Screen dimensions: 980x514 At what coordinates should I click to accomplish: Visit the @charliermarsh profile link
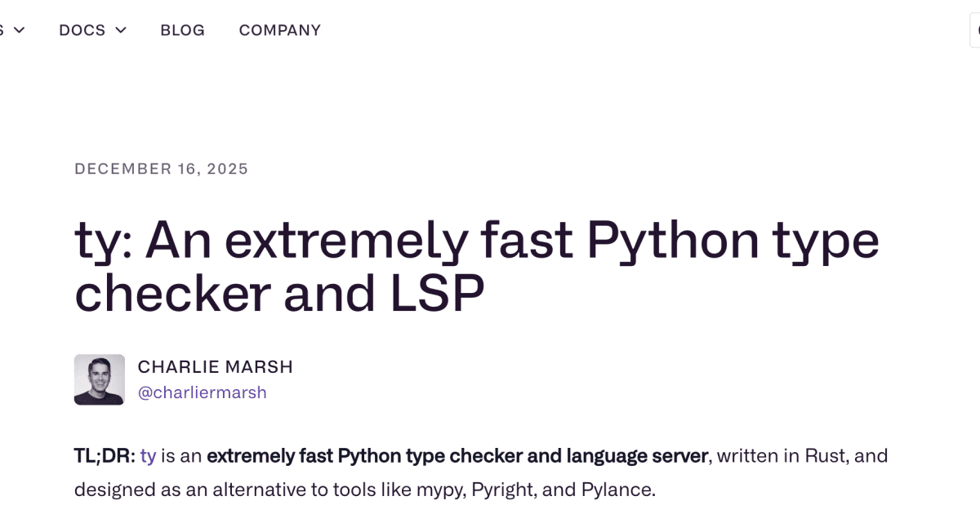[x=204, y=392]
